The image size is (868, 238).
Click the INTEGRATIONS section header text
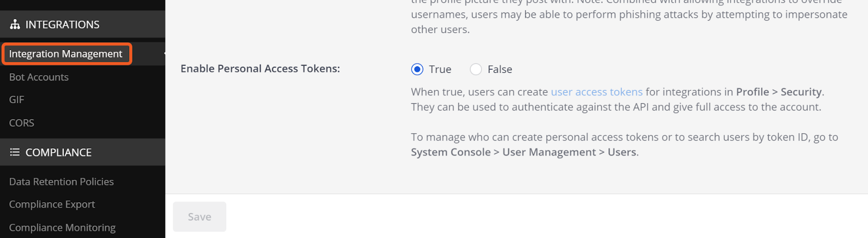coord(62,24)
